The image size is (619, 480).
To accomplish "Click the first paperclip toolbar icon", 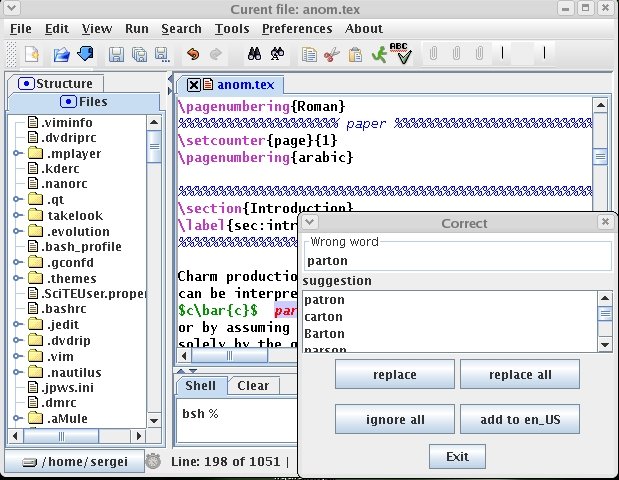I will coord(433,53).
